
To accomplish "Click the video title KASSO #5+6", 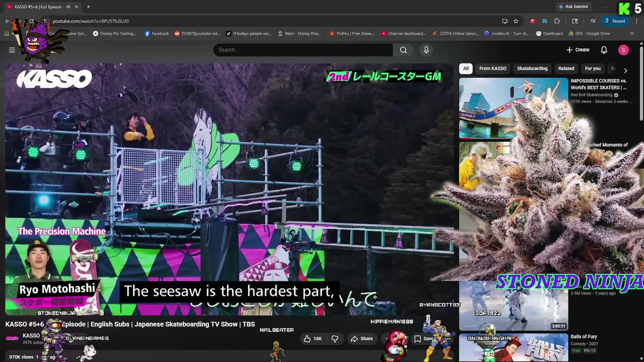I will click(x=130, y=324).
